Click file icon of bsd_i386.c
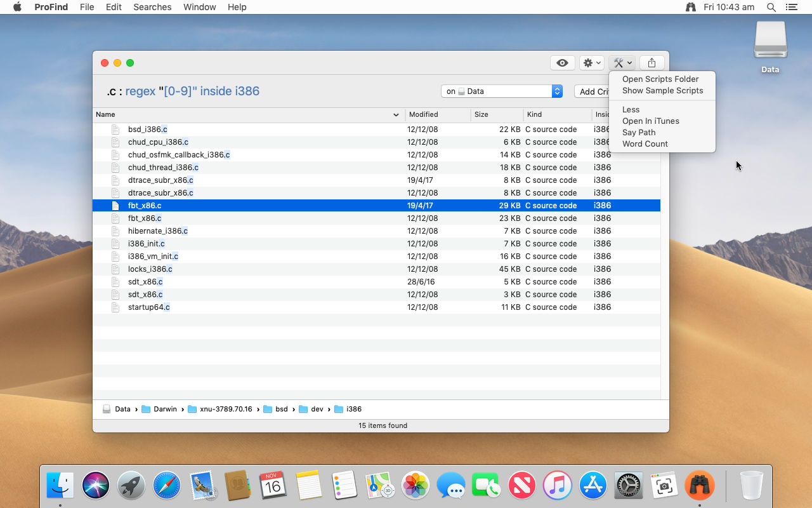Screen dimensions: 812x508 coord(115,129)
